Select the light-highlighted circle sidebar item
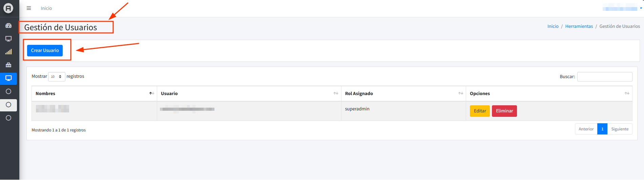 pyautogui.click(x=8, y=105)
